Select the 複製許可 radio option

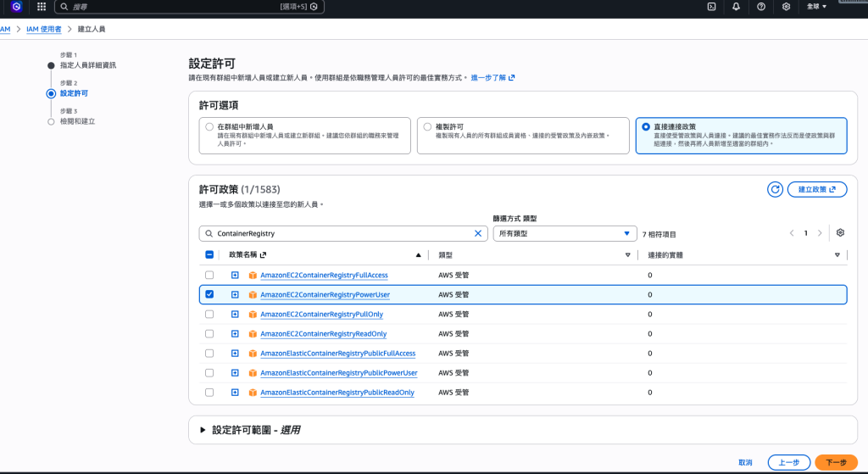[x=427, y=127]
